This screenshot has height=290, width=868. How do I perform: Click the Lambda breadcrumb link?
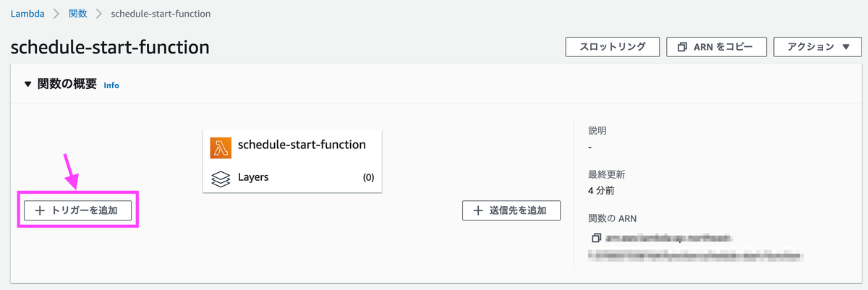(x=28, y=14)
